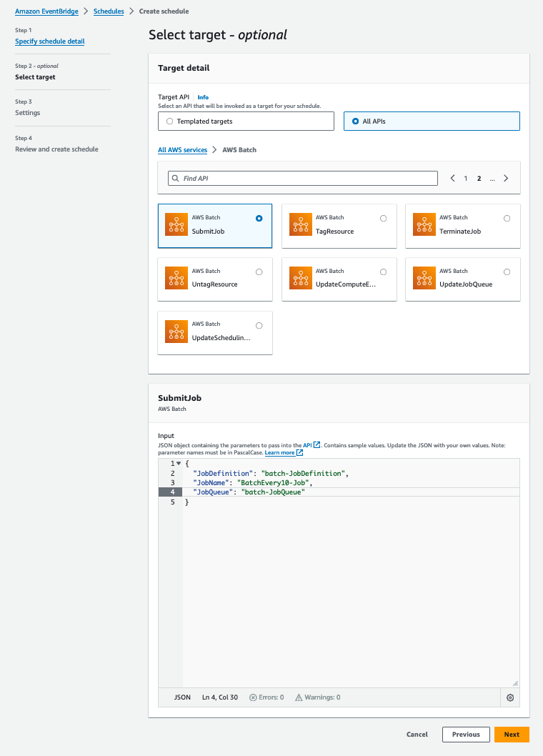This screenshot has width=543, height=756.
Task: Click the AWS Batch icon on UntagResource card
Action: pyautogui.click(x=176, y=277)
